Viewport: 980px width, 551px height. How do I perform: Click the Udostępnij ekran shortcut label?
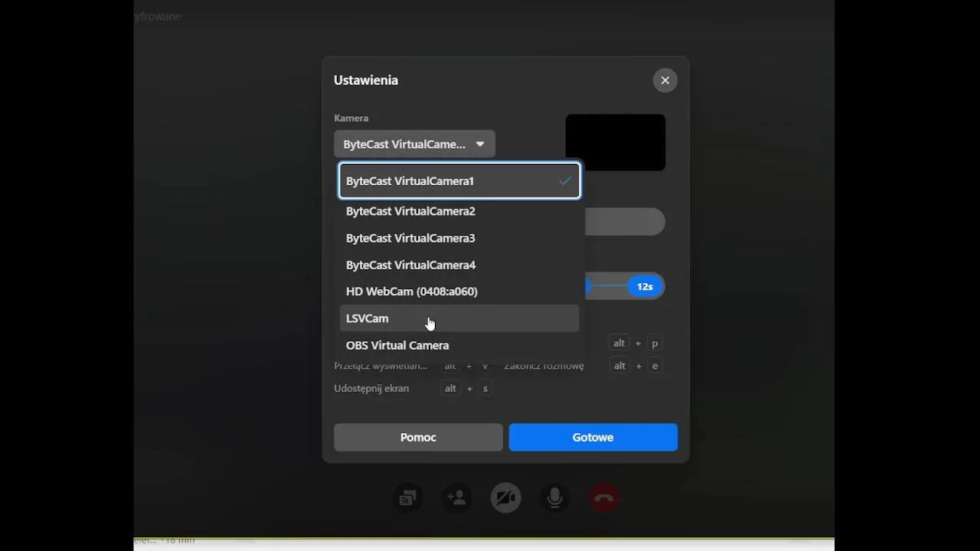371,388
